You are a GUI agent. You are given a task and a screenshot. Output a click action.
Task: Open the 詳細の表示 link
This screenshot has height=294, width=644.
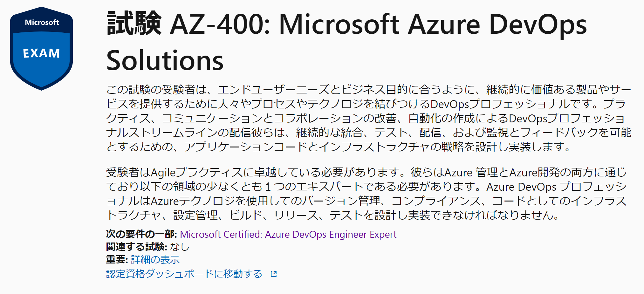pyautogui.click(x=155, y=260)
